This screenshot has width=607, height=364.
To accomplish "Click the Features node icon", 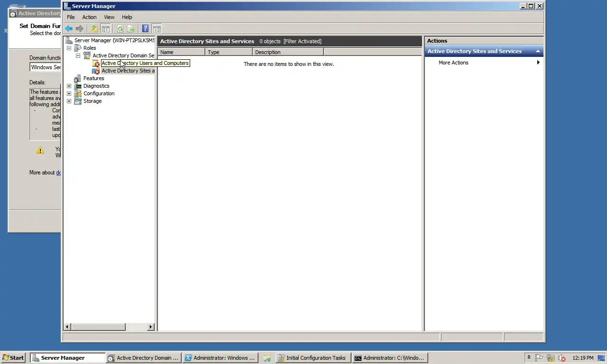I will [78, 78].
